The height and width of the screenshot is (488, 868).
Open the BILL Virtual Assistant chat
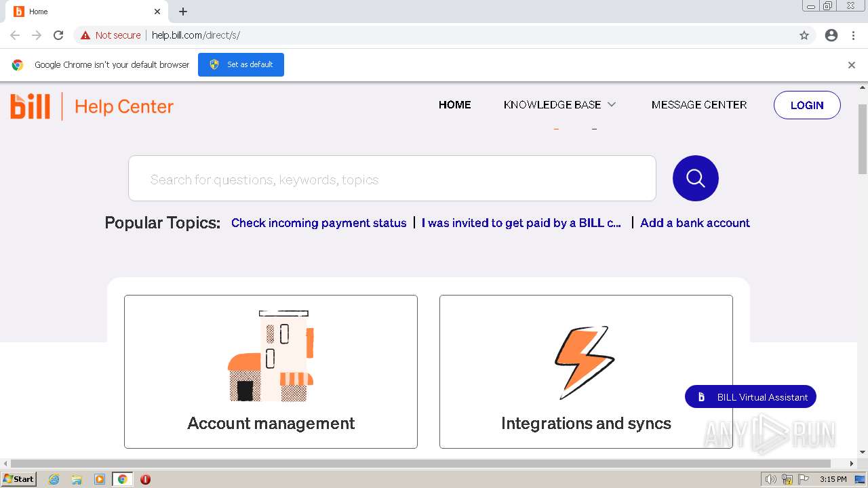coord(751,397)
